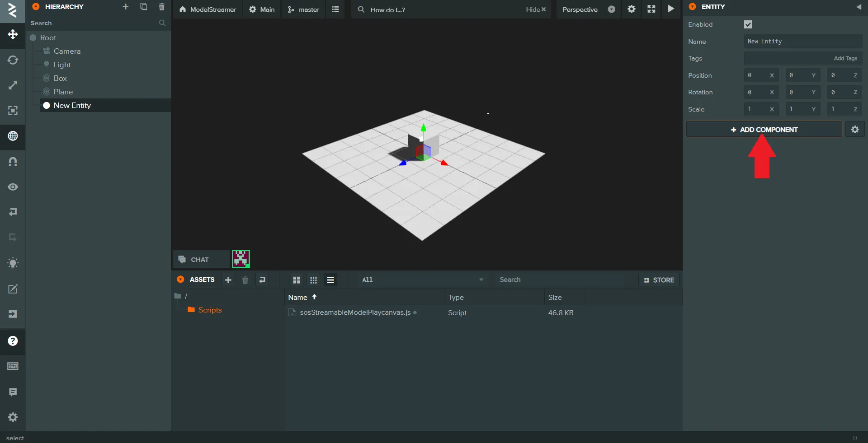This screenshot has width=868, height=443.
Task: Collapse the Entity inspector panel
Action: [859, 7]
